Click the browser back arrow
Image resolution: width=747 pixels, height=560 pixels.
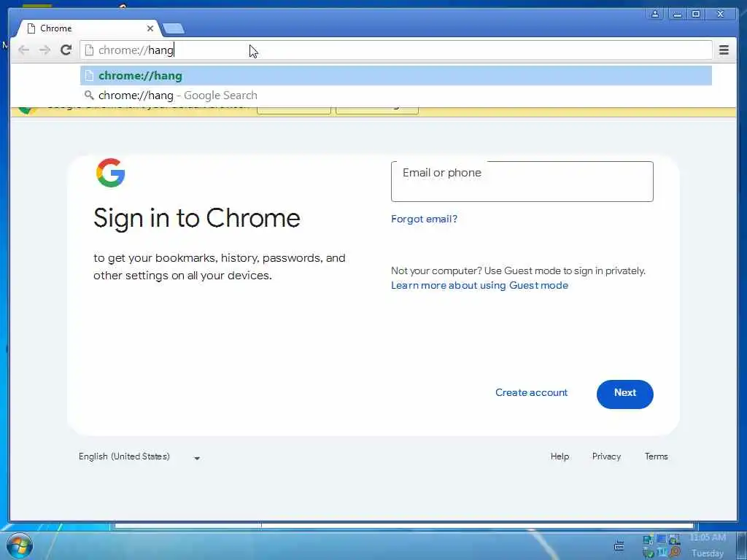[x=23, y=50]
